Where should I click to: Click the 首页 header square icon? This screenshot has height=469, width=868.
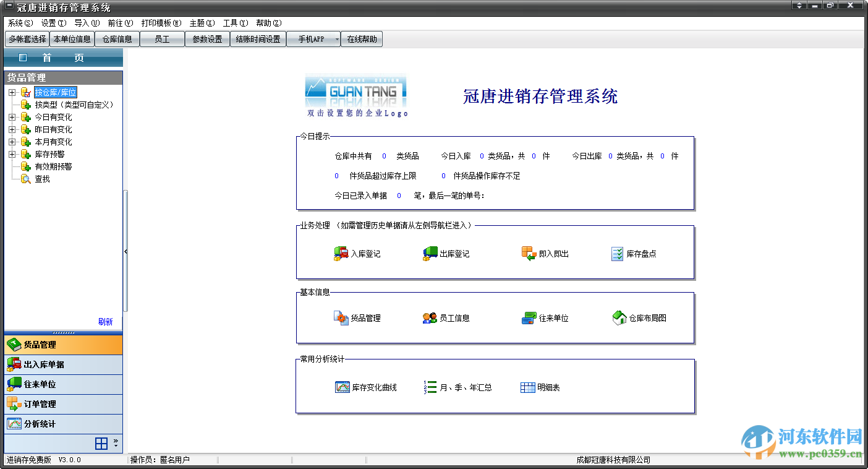[x=23, y=58]
